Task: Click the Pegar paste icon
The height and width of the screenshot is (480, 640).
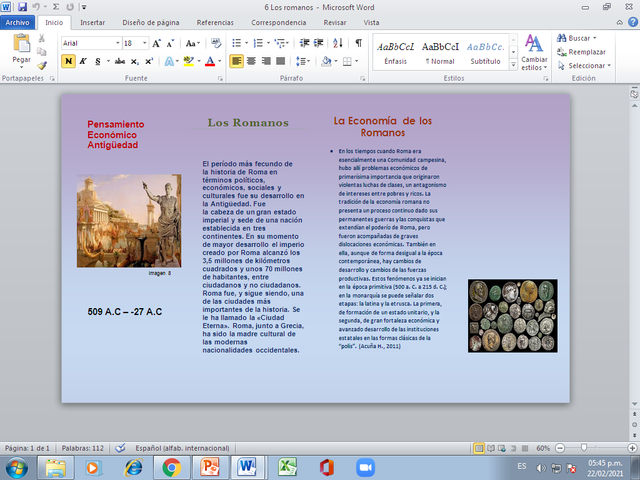Action: pyautogui.click(x=21, y=43)
